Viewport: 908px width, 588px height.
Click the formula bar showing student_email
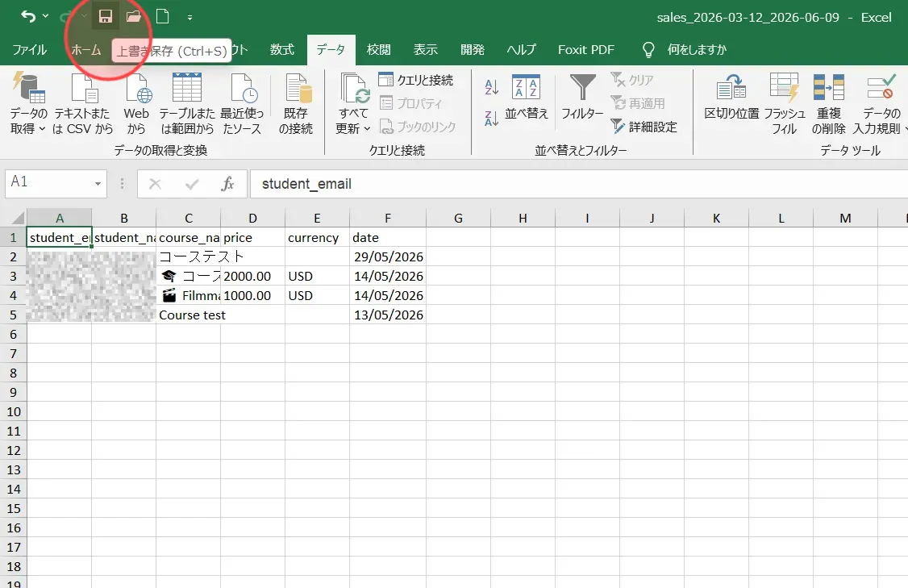pos(578,184)
